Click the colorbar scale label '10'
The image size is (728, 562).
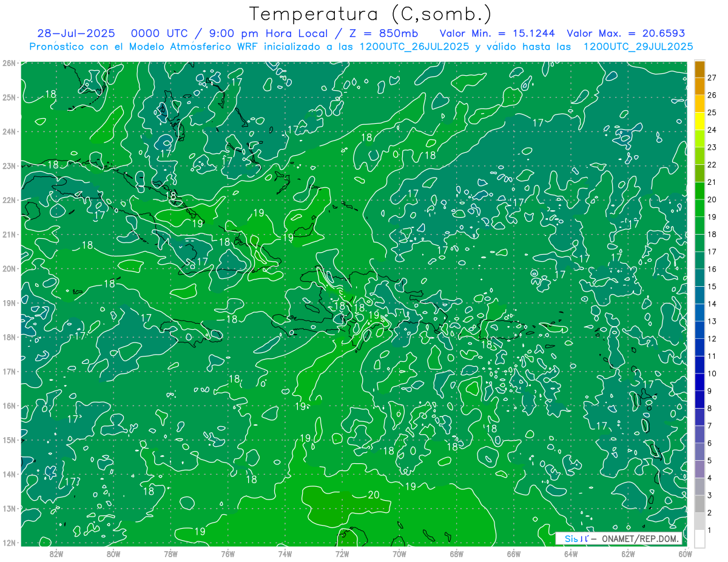pos(712,373)
